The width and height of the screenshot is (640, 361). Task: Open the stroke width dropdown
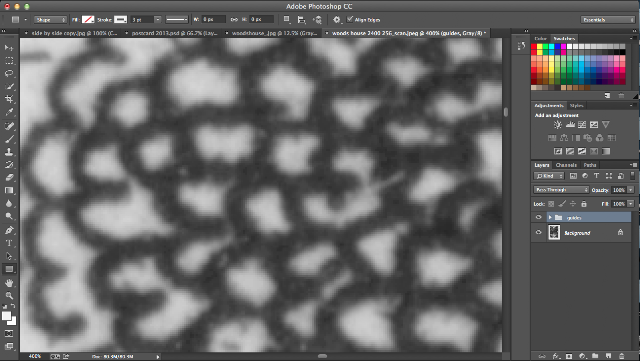tap(158, 19)
